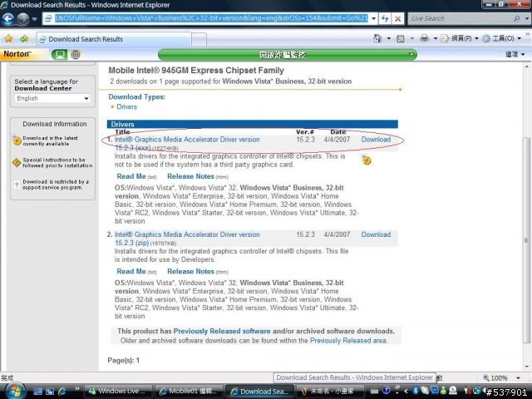The image size is (532, 399).
Task: Open Favorites Center star icon
Action: click(8, 39)
